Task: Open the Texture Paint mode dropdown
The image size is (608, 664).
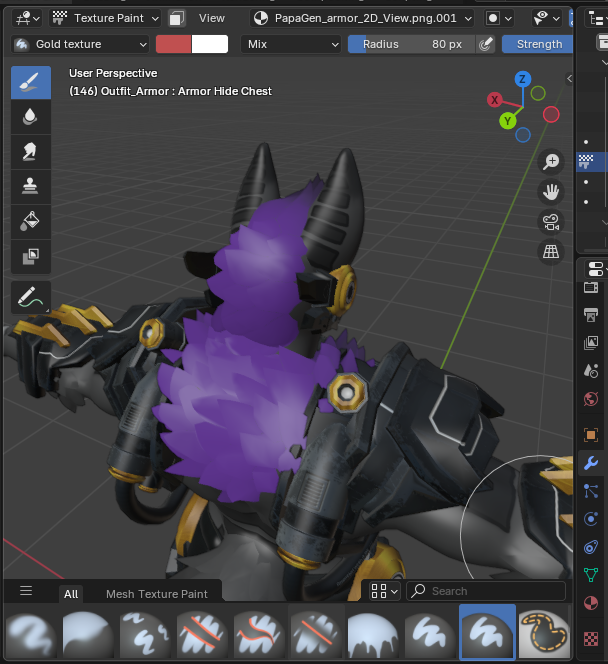Action: 105,19
